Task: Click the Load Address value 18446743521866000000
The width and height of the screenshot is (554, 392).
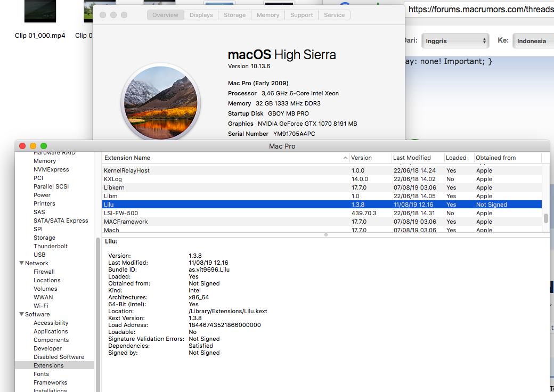Action: 224,325
